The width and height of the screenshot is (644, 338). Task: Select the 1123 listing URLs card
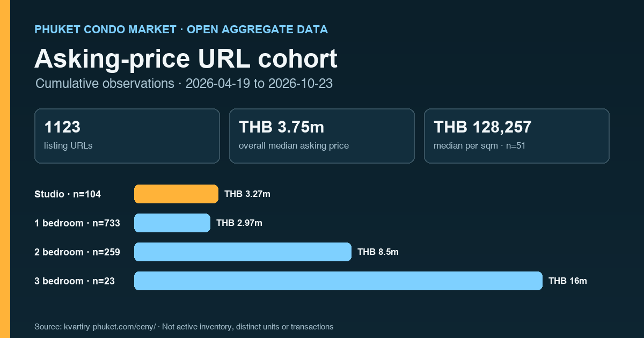click(127, 136)
